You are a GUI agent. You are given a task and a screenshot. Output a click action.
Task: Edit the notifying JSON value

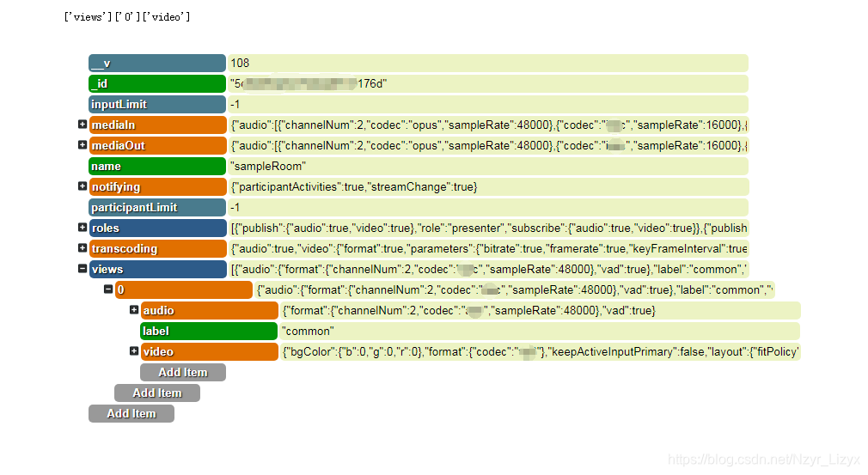(487, 187)
